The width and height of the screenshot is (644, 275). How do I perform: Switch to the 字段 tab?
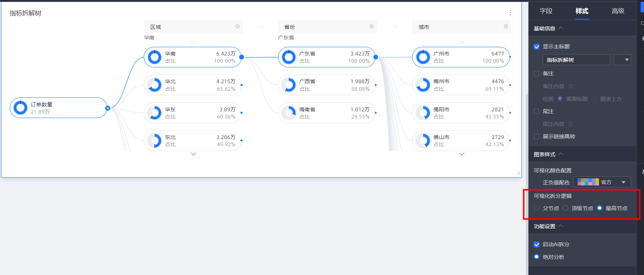point(546,11)
